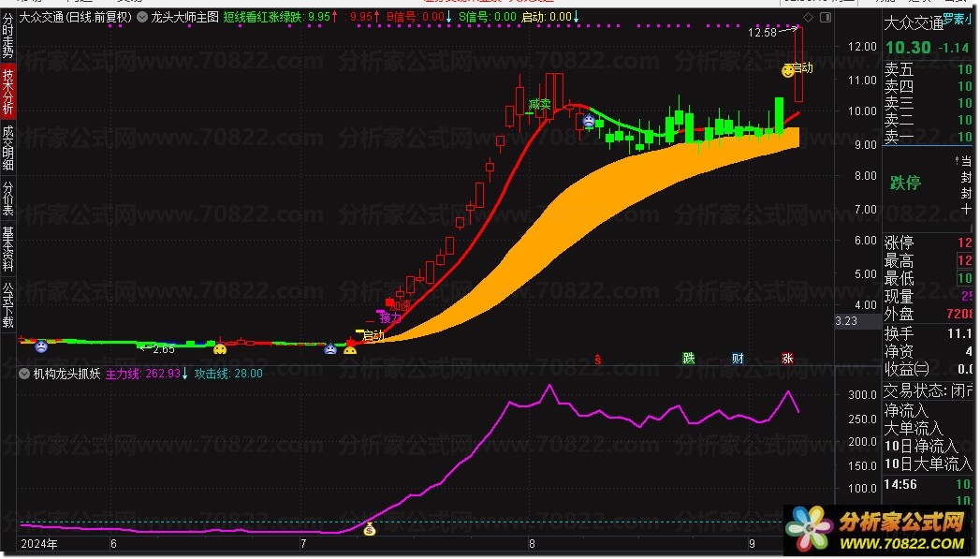The height and width of the screenshot is (559, 980).
Task: Click the 卖一 order book row
Action: pyautogui.click(x=929, y=137)
